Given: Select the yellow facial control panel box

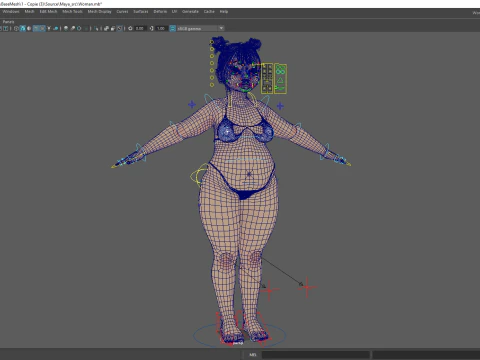Looking at the screenshot, I should pos(267,78).
